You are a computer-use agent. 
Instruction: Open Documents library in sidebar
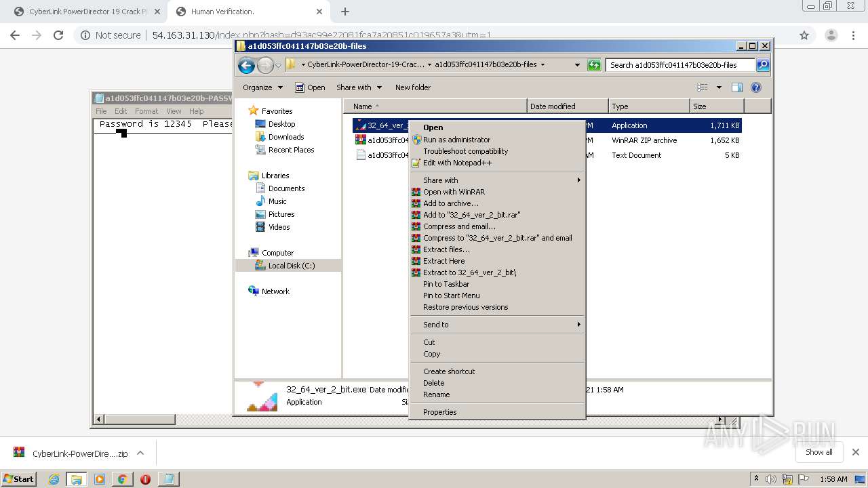pos(286,188)
